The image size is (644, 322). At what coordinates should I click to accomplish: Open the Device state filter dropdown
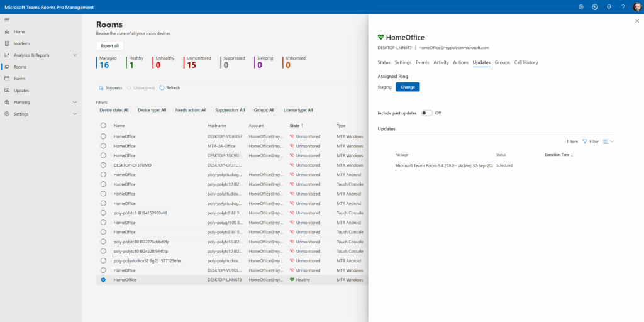(114, 110)
